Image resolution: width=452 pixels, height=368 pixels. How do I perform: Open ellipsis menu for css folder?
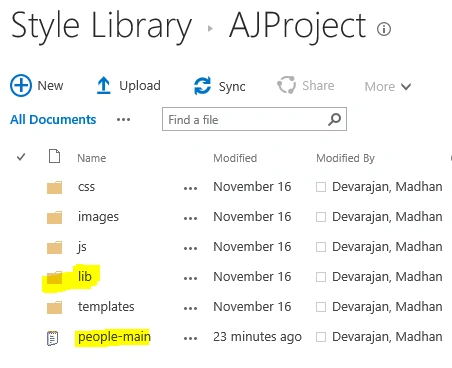190,188
